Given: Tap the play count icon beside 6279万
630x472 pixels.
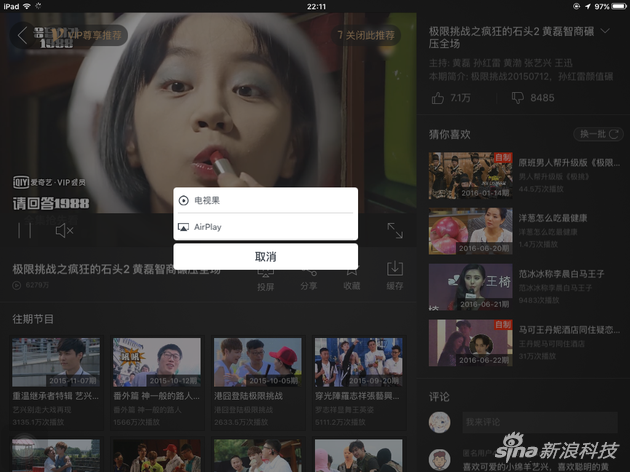Looking at the screenshot, I should (x=16, y=285).
